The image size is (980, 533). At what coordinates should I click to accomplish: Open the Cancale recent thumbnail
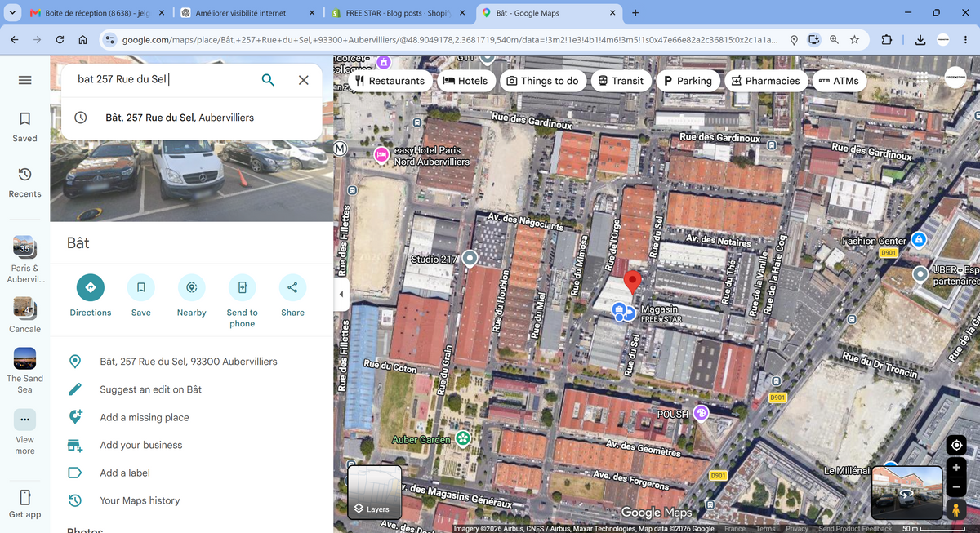pos(24,314)
